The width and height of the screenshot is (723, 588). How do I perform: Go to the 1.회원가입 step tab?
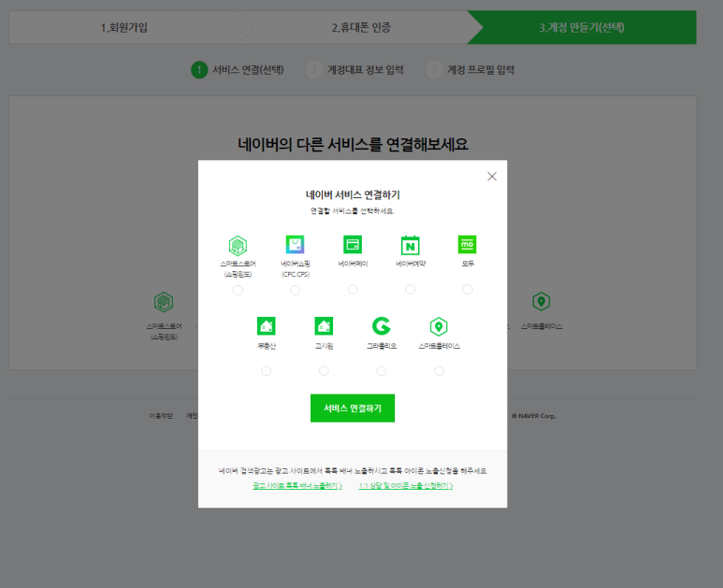(124, 28)
